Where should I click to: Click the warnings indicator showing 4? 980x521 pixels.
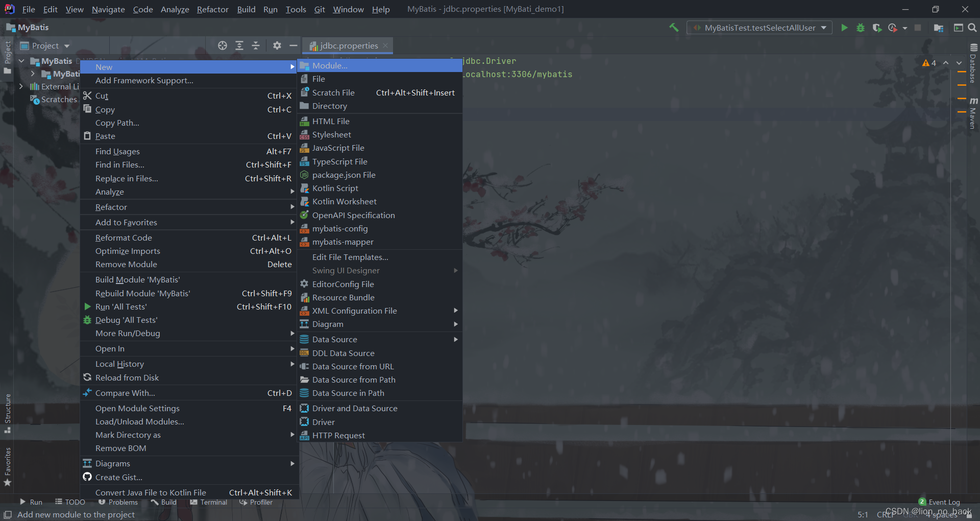(x=929, y=63)
